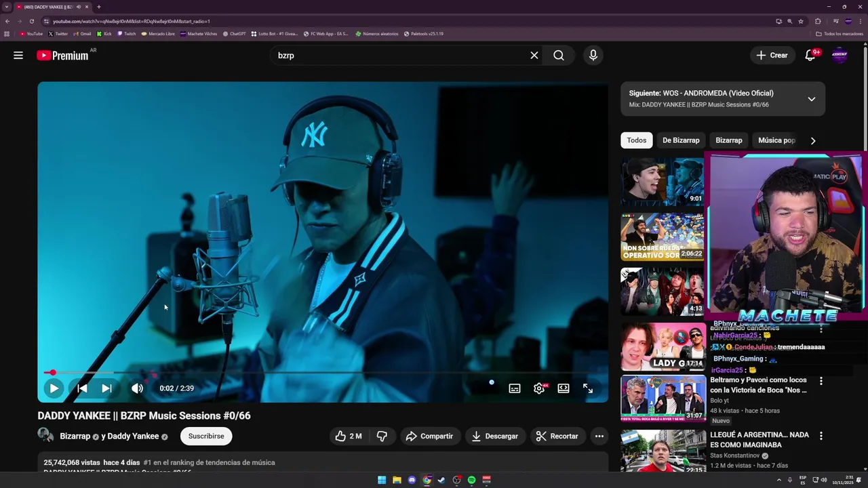Open Todos los marcadores folder

click(840, 34)
